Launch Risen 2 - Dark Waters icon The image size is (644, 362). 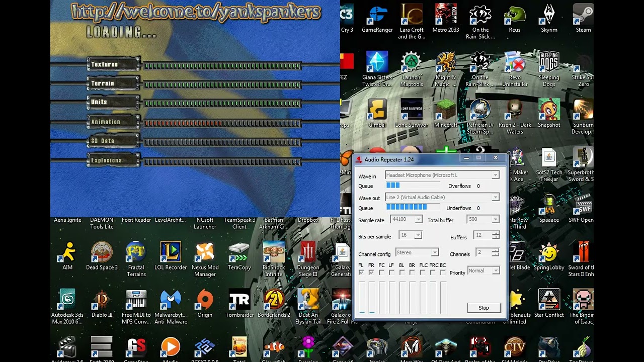[515, 117]
